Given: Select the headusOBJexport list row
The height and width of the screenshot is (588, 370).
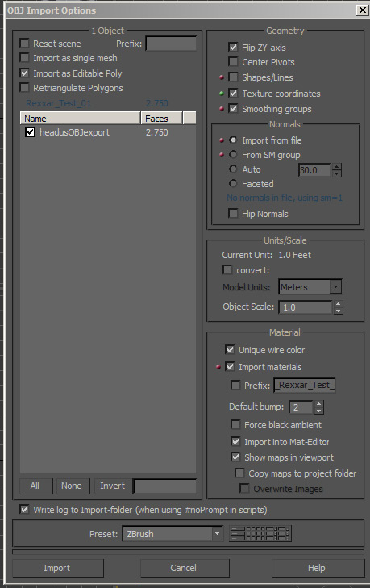Looking at the screenshot, I should pos(108,132).
